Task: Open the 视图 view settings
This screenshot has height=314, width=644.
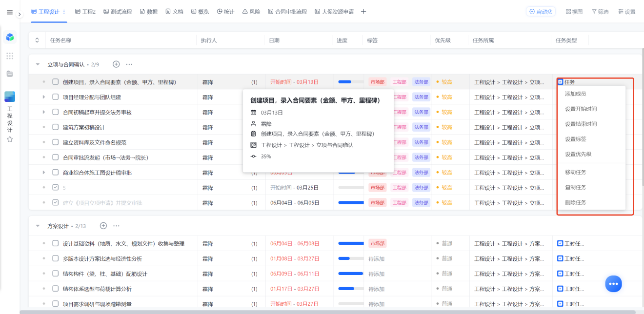Action: pos(574,12)
